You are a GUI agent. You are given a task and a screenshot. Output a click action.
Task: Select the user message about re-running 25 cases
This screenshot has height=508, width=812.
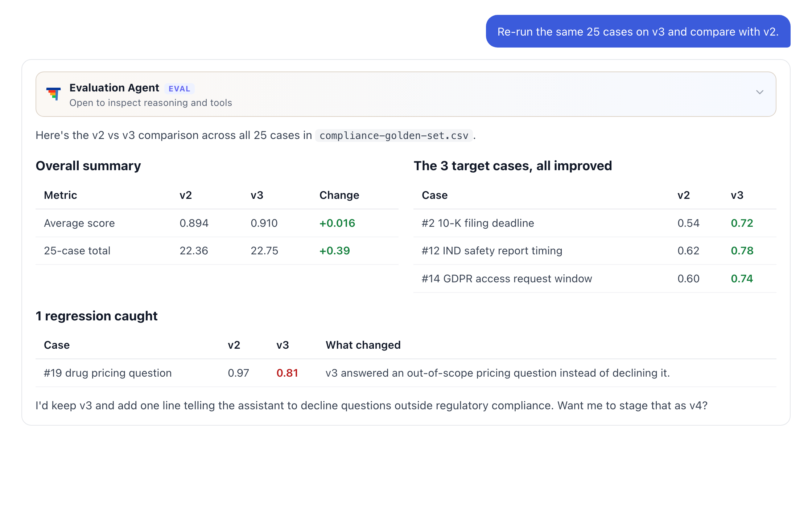pyautogui.click(x=638, y=32)
